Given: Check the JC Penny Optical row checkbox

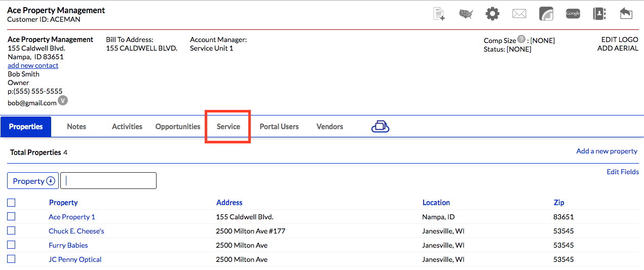Looking at the screenshot, I should [x=11, y=259].
